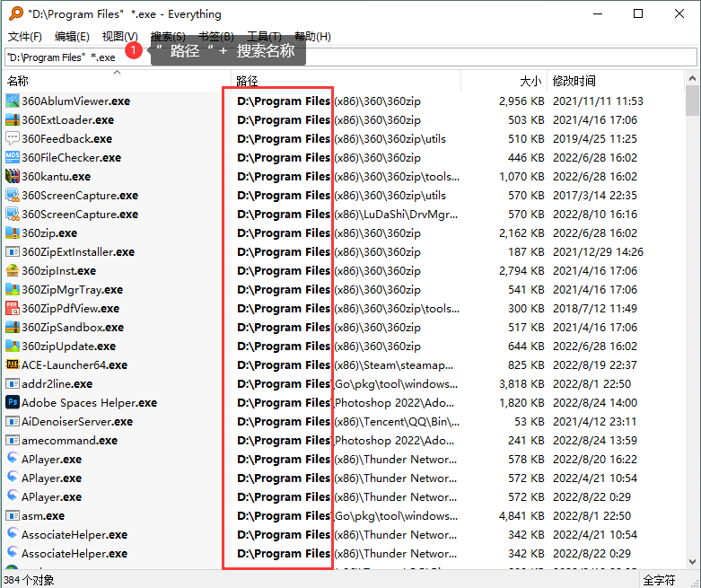Screen dimensions: 701x588
Task: Open the 文件(F) menu
Action: point(25,37)
